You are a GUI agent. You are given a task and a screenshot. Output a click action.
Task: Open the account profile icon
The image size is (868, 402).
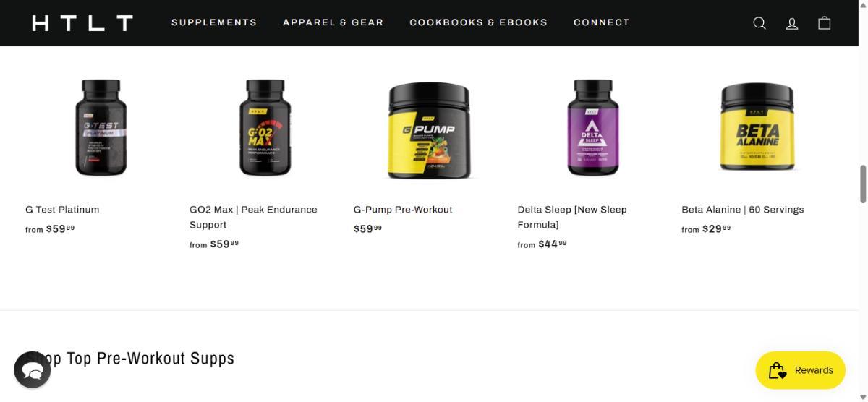[792, 23]
